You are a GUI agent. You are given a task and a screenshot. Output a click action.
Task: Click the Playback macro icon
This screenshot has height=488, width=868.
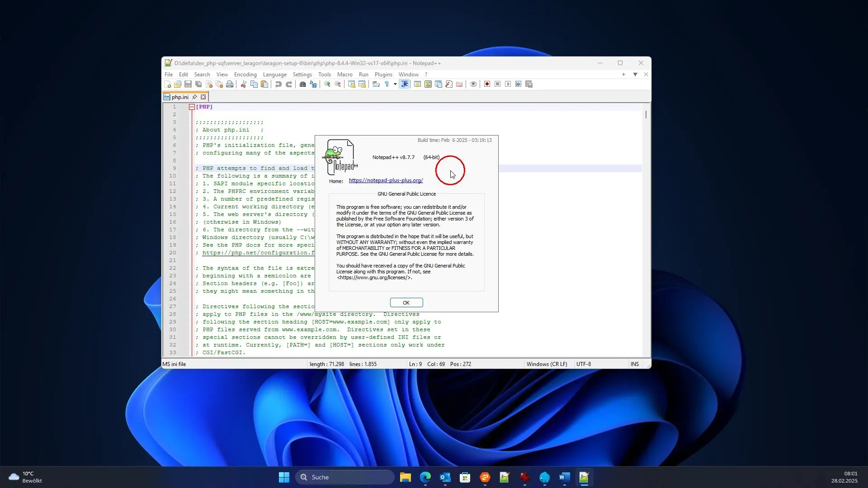(x=508, y=84)
